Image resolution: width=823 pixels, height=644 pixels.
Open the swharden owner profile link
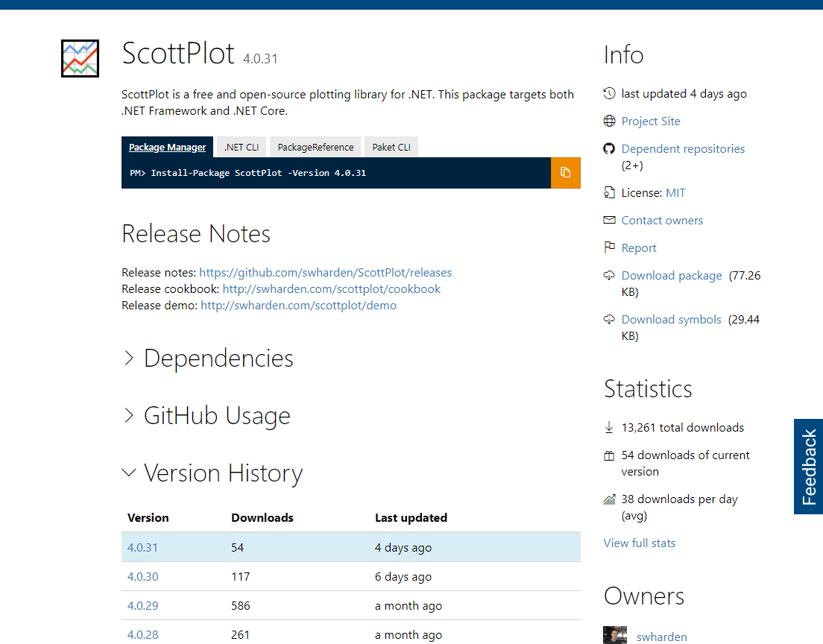click(x=661, y=637)
